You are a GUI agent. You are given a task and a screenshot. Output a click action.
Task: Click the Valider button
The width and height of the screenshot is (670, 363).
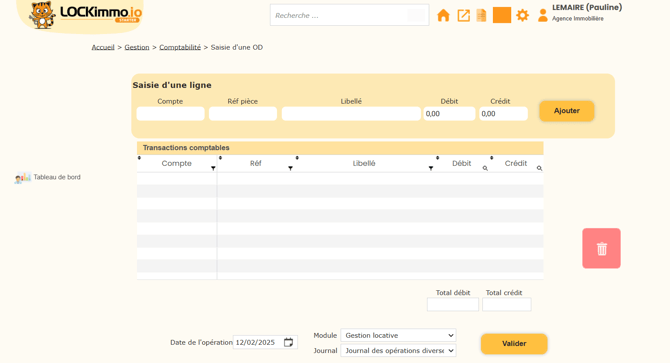(514, 343)
